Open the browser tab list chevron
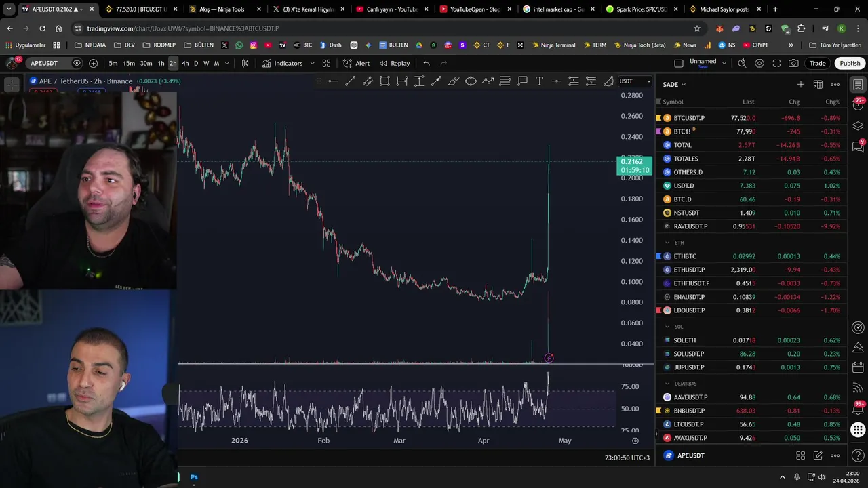The height and width of the screenshot is (488, 868). pos(9,9)
